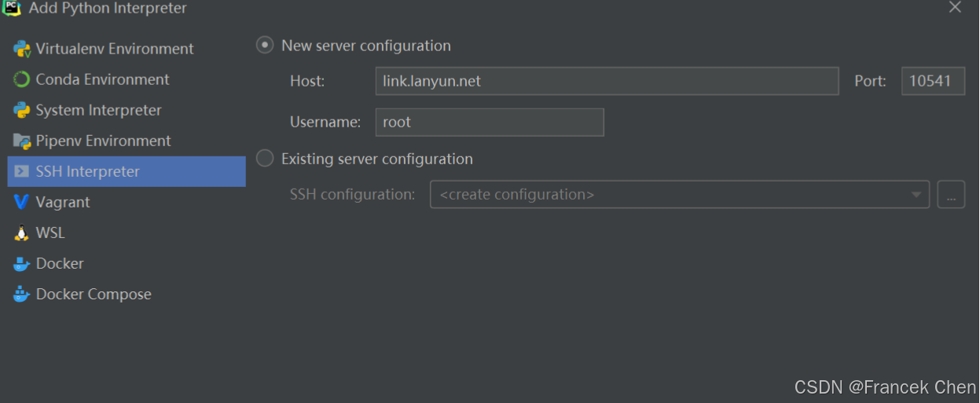
Task: Focus the Host field with link.lanyun.net
Action: (x=607, y=81)
